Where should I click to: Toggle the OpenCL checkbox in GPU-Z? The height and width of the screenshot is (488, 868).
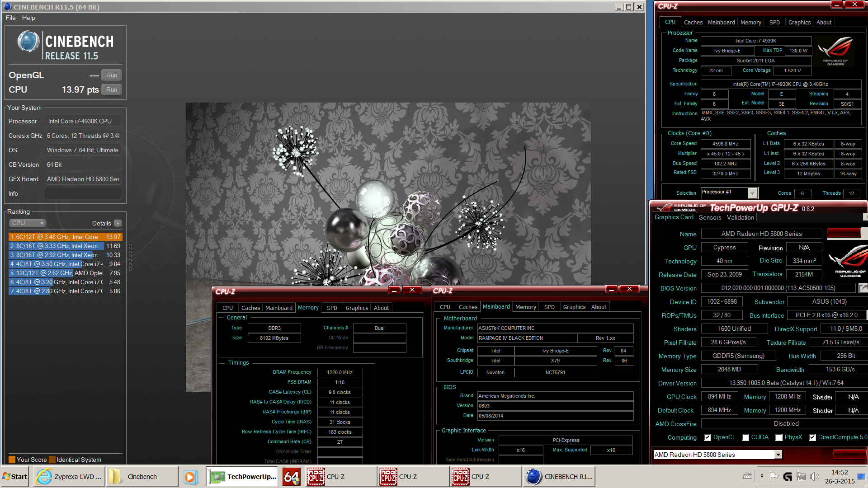[x=708, y=437]
